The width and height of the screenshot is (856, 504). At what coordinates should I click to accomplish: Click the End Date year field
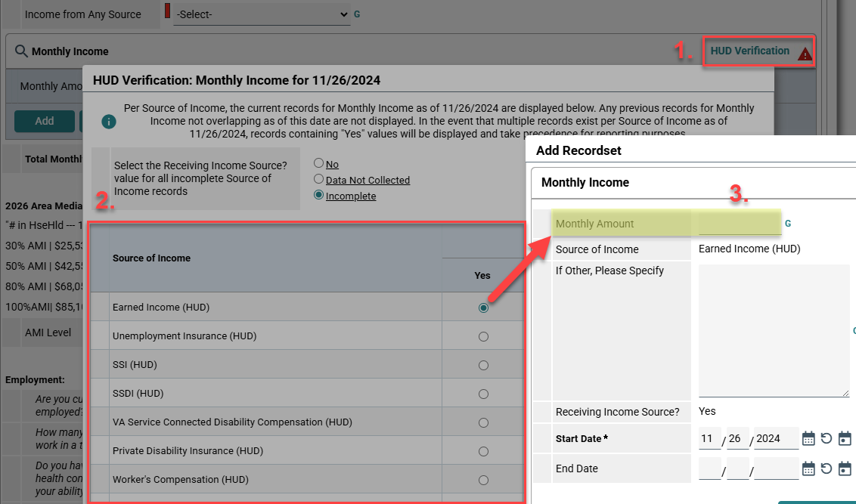(777, 468)
